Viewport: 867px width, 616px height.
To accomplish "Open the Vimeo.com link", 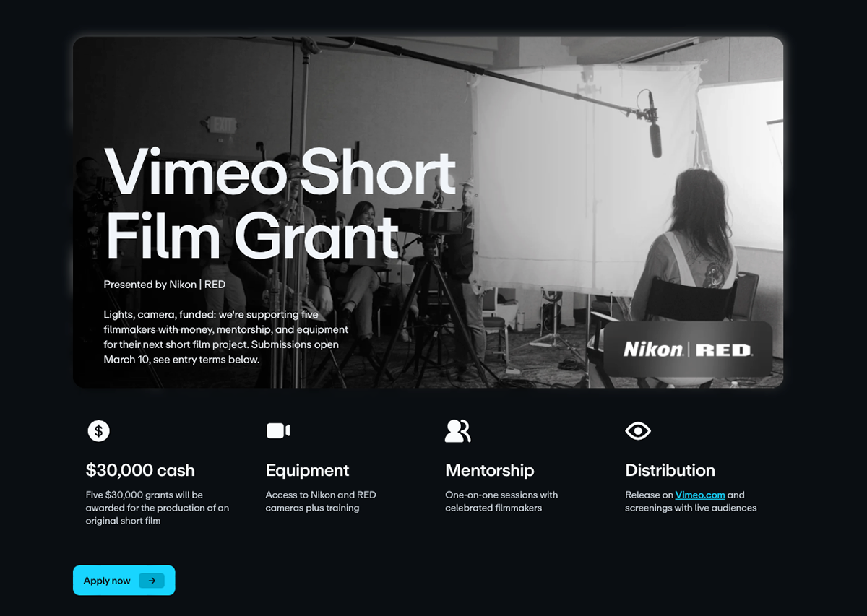I will click(700, 495).
